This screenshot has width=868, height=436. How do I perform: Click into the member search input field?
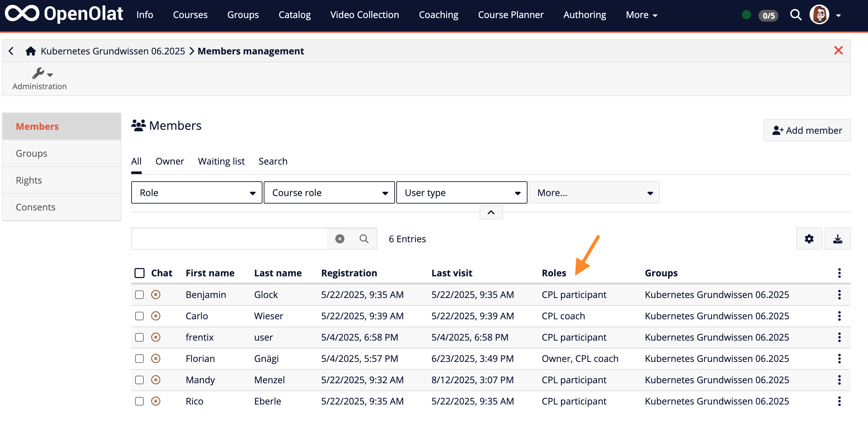pos(229,239)
